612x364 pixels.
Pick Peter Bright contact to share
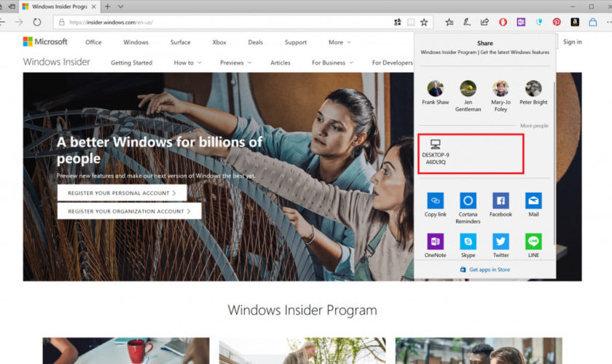[x=533, y=90]
